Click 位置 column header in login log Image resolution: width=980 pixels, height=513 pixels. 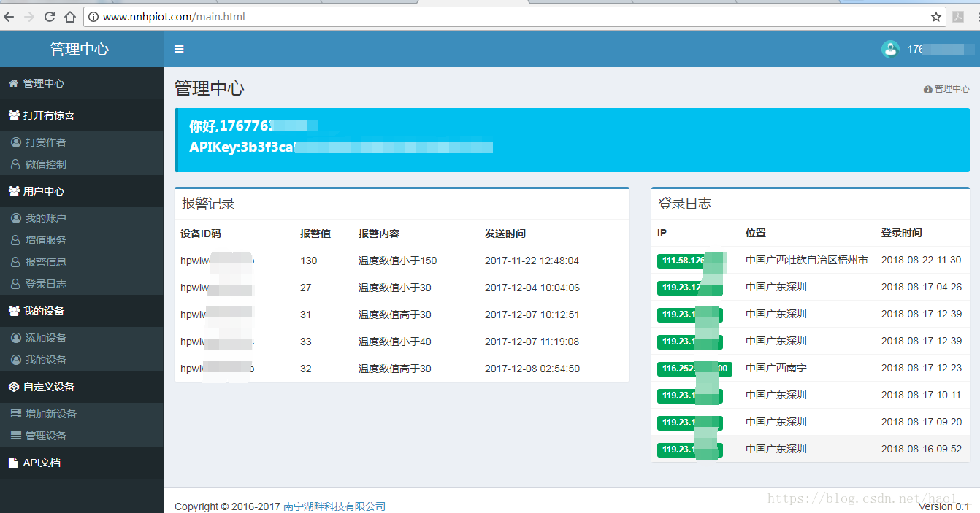click(756, 233)
